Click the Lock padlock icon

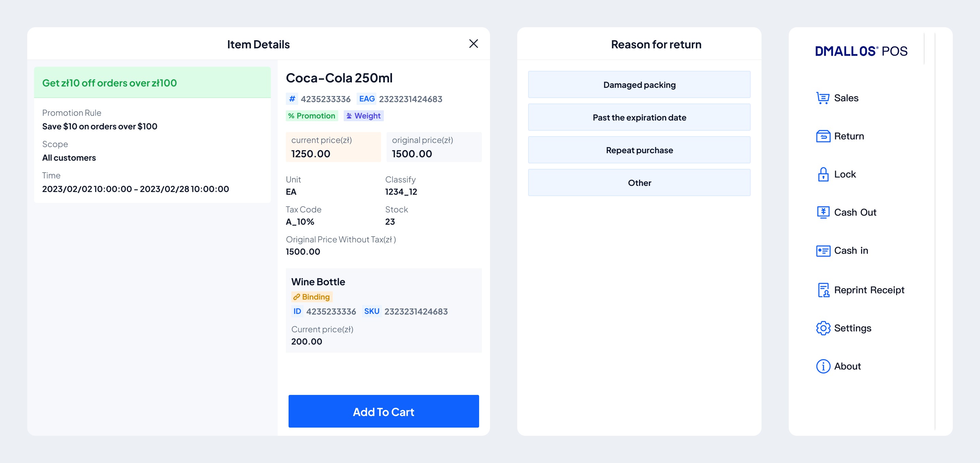[x=822, y=174]
